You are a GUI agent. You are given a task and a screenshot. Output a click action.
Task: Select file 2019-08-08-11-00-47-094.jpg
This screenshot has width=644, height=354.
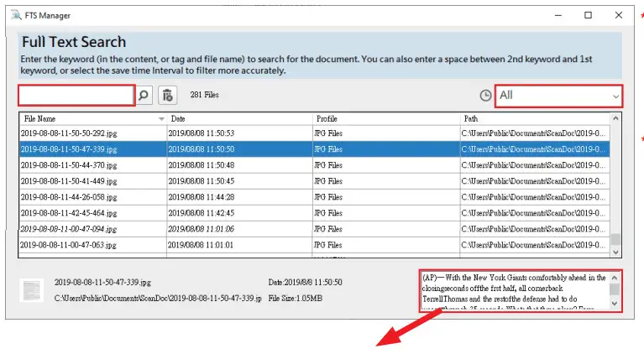pyautogui.click(x=69, y=229)
